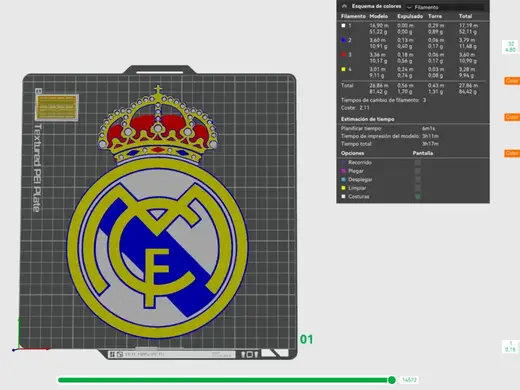Click the Torre column header
The height and width of the screenshot is (390, 520).
(x=435, y=16)
